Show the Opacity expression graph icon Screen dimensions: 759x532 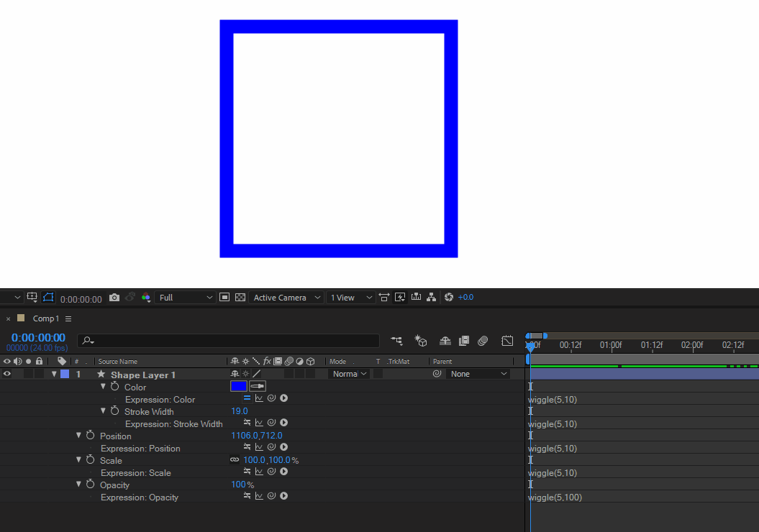click(259, 496)
